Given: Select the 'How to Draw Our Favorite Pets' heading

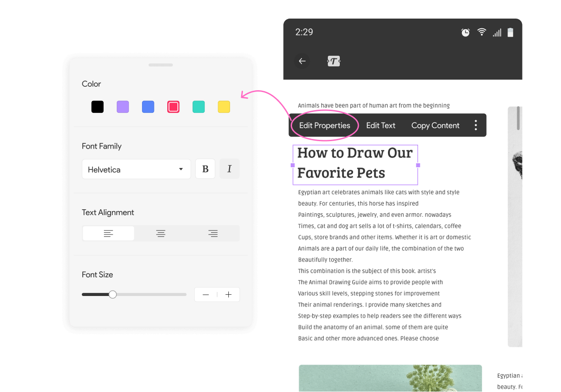Looking at the screenshot, I should (355, 162).
